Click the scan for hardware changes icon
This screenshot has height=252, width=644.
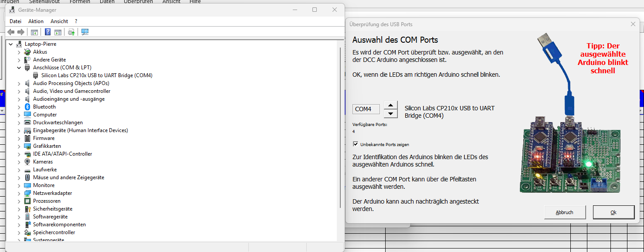(x=85, y=32)
